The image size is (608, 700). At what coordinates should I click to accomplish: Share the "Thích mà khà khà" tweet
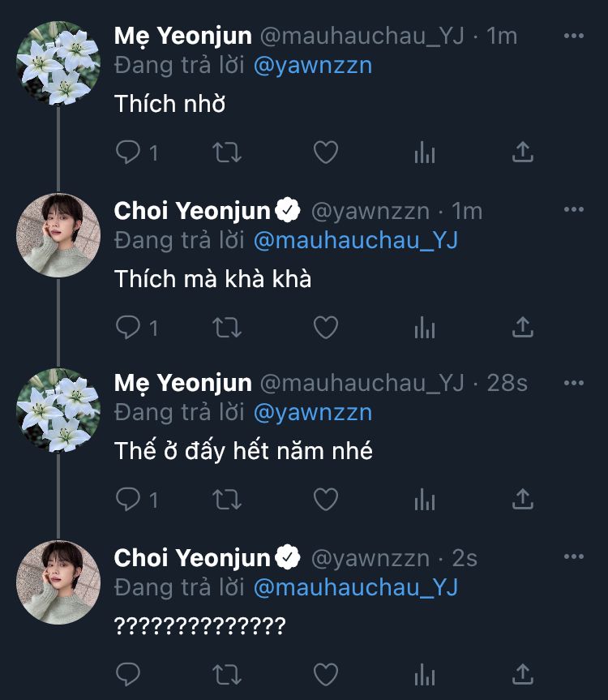pos(523,327)
